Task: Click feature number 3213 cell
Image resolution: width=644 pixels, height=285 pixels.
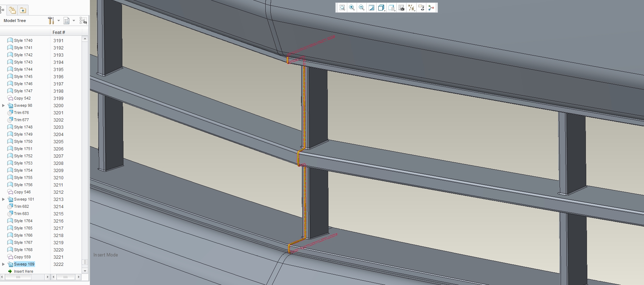Action: coord(58,199)
